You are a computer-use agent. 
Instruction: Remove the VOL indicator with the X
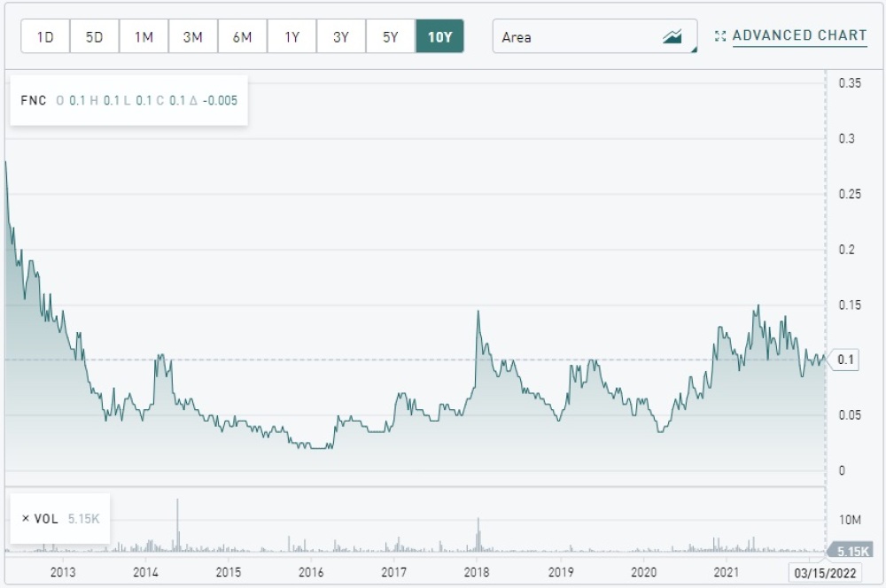26,519
